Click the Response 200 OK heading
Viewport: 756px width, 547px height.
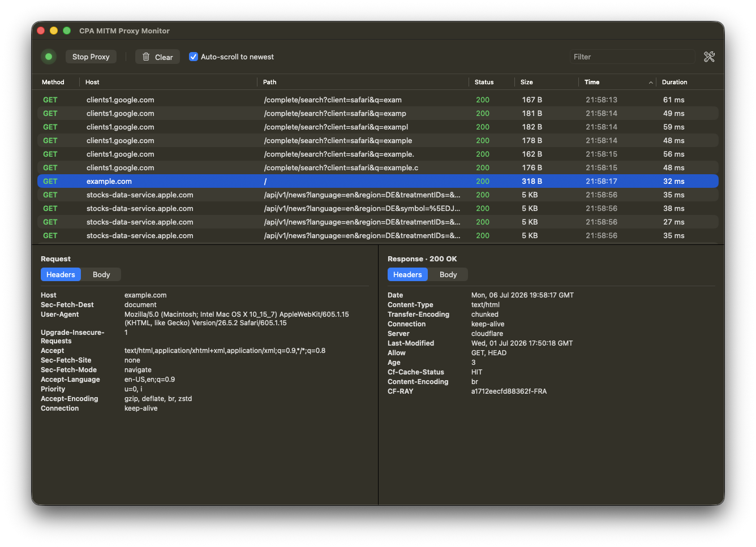422,259
